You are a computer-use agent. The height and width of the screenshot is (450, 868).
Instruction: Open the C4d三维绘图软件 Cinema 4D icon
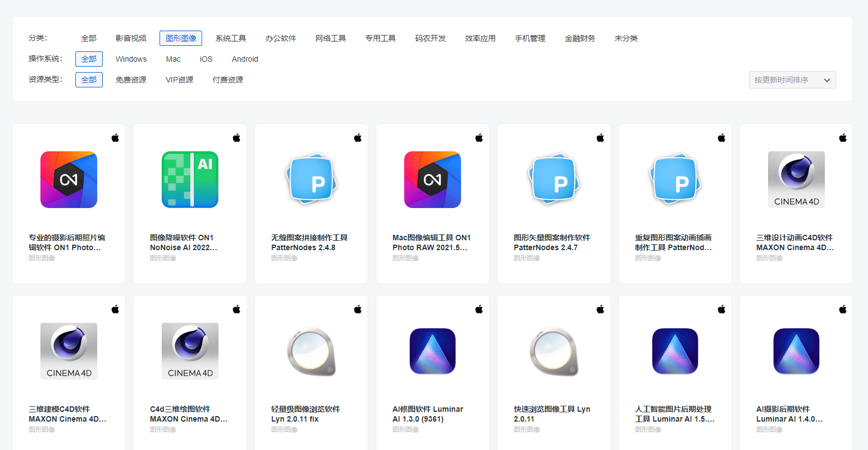coord(190,351)
